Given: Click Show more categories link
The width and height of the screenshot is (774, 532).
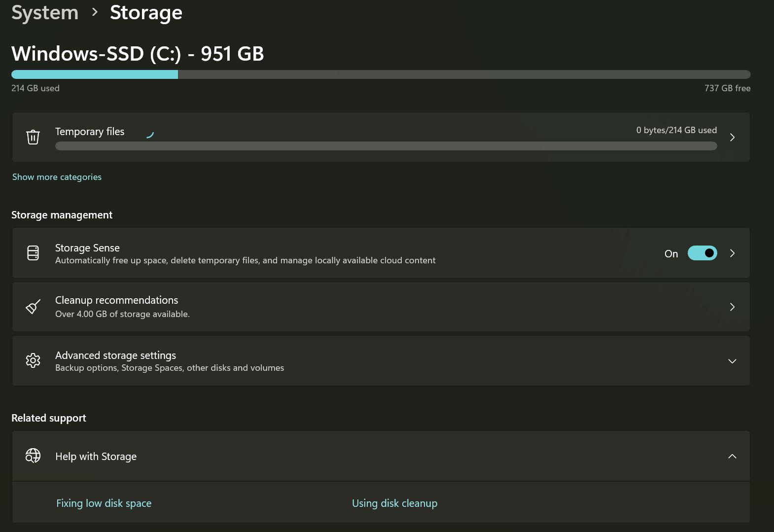Looking at the screenshot, I should point(57,177).
